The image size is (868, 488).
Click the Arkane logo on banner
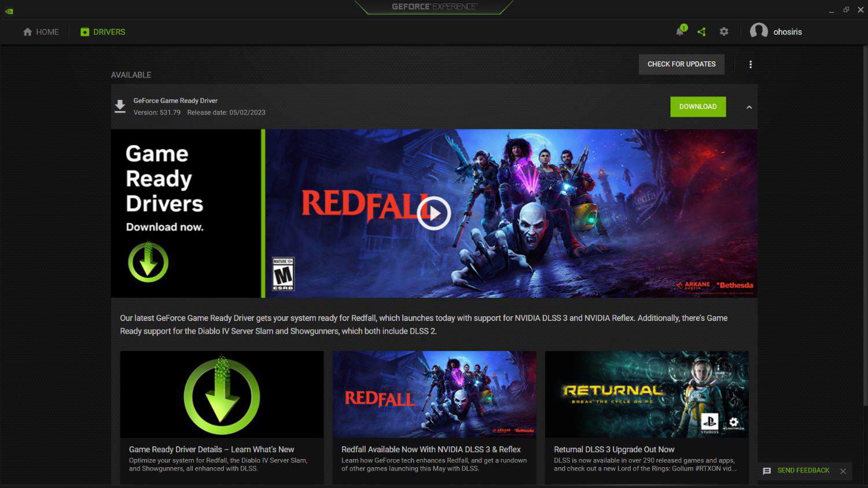point(693,285)
